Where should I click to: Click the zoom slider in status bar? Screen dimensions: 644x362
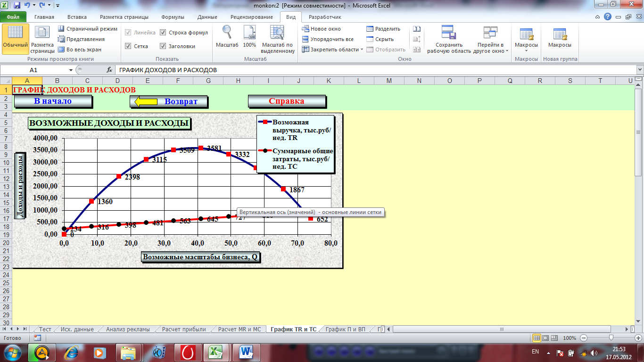611,338
